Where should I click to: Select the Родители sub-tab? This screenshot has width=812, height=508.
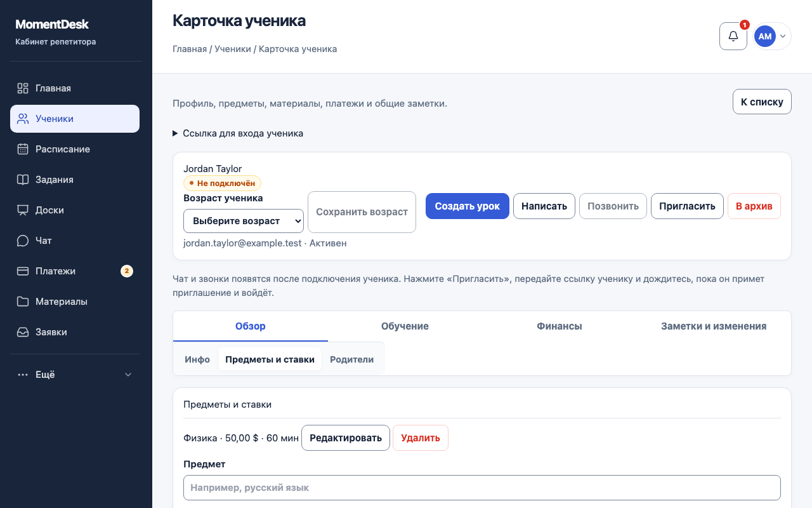tap(351, 359)
